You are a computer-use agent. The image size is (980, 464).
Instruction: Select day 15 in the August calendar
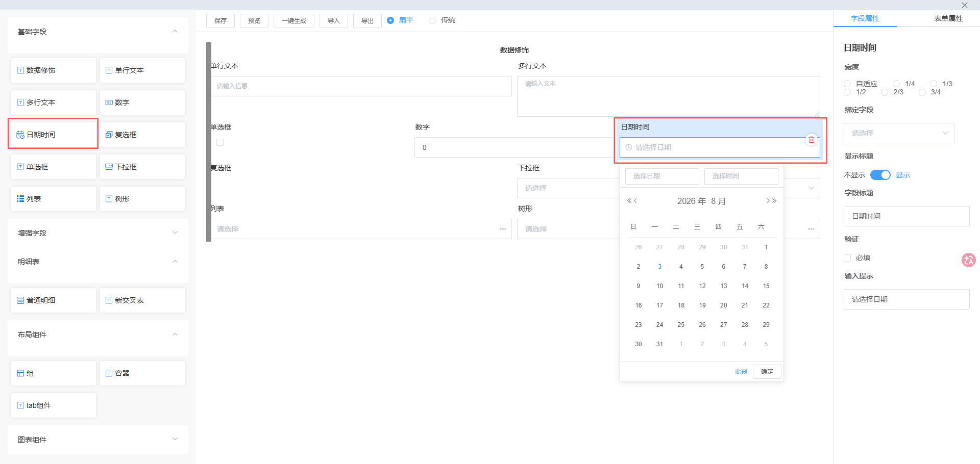click(766, 286)
